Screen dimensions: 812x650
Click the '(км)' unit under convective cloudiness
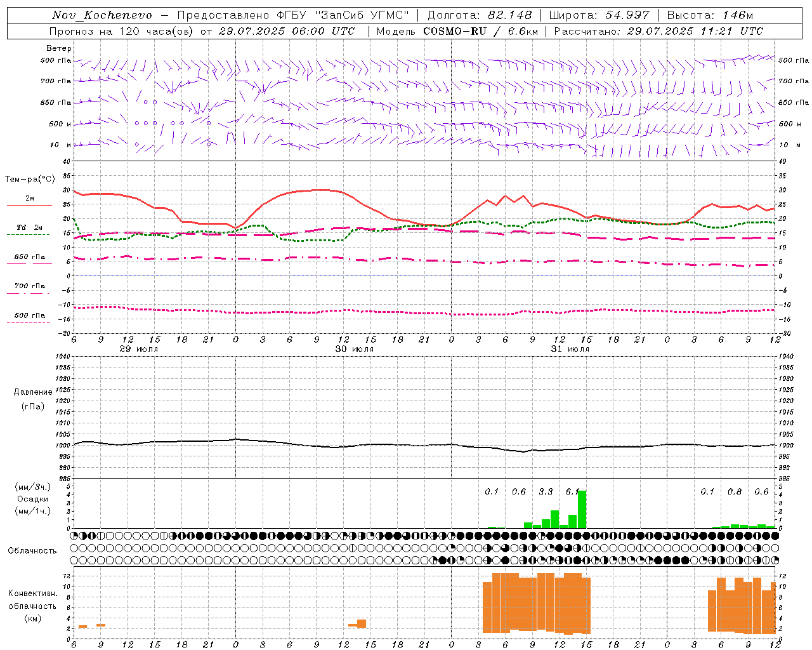click(x=33, y=618)
